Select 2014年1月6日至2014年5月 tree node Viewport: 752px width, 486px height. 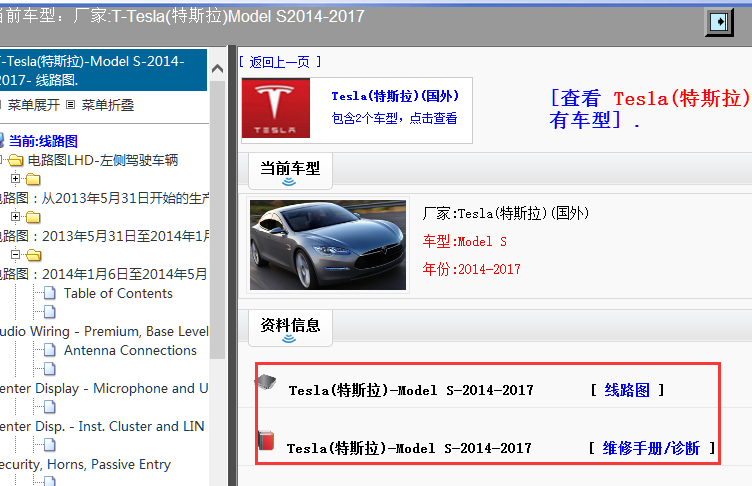(104, 274)
